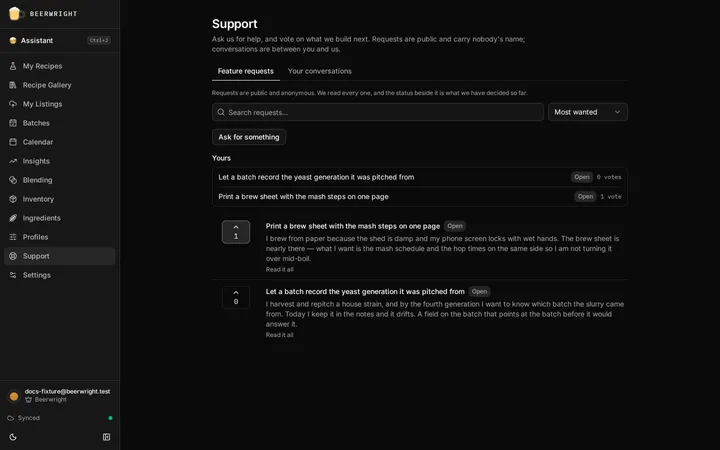The image size is (720, 450).
Task: Click the brew sheet request title
Action: click(353, 226)
